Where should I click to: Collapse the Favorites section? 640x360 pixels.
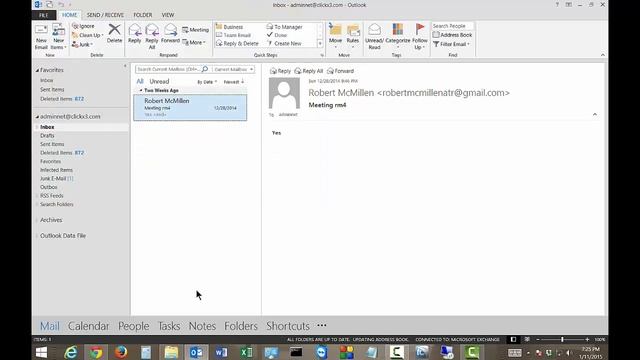point(37,70)
